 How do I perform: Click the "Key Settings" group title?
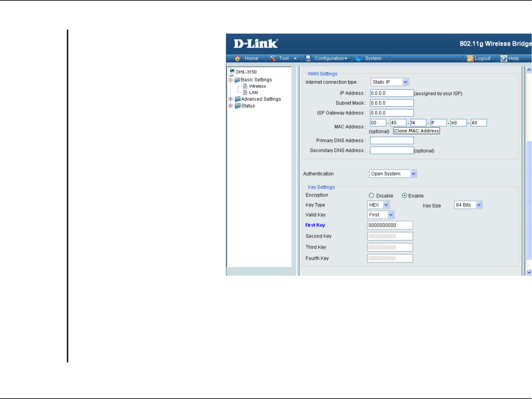click(x=321, y=187)
